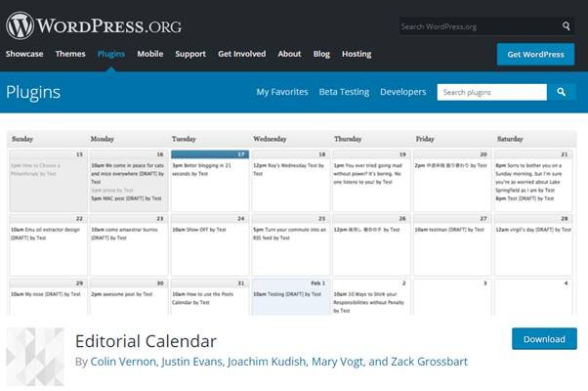
Task: Click the plugin search magnifier button
Action: tap(562, 92)
